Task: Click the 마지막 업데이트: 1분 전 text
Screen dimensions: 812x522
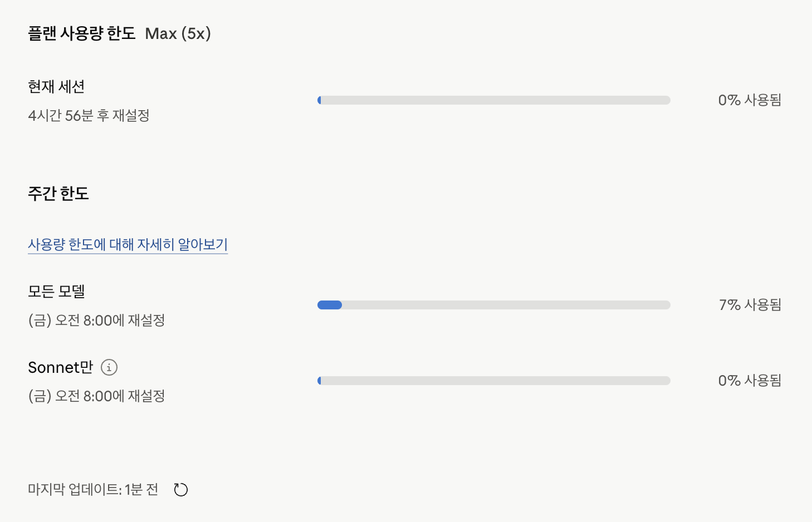Action: point(94,490)
